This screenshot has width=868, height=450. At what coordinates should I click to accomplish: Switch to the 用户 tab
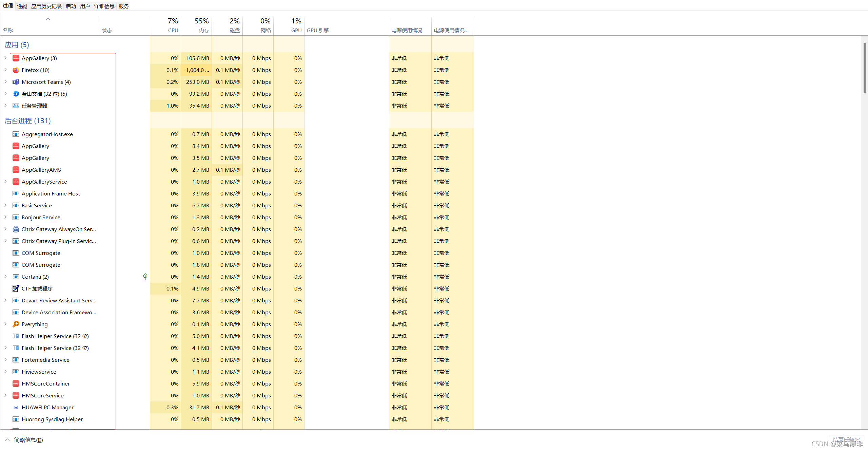(x=85, y=6)
